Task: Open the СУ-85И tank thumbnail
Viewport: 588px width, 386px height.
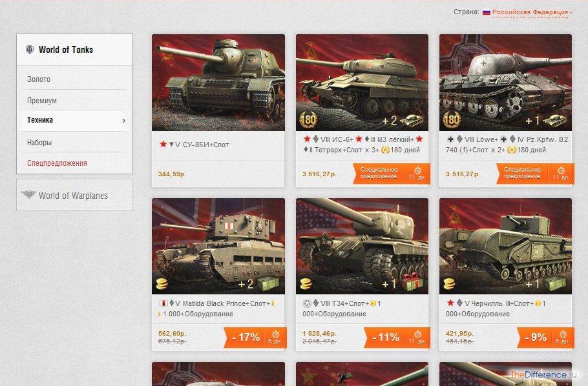Action: pyautogui.click(x=218, y=83)
